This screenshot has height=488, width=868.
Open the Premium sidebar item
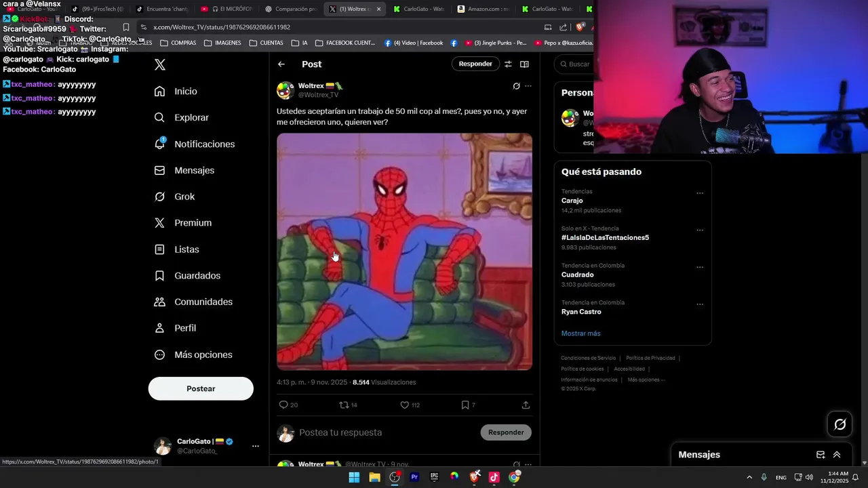pyautogui.click(x=183, y=223)
